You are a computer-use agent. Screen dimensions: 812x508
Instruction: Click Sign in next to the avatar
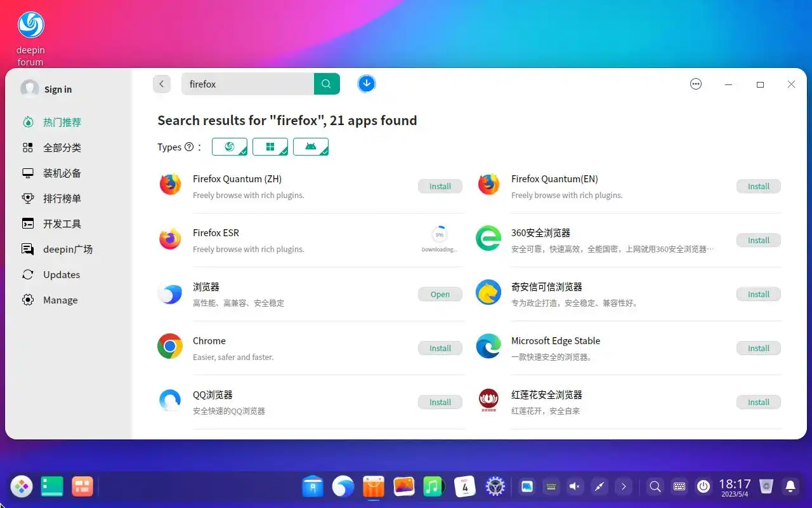pos(58,90)
